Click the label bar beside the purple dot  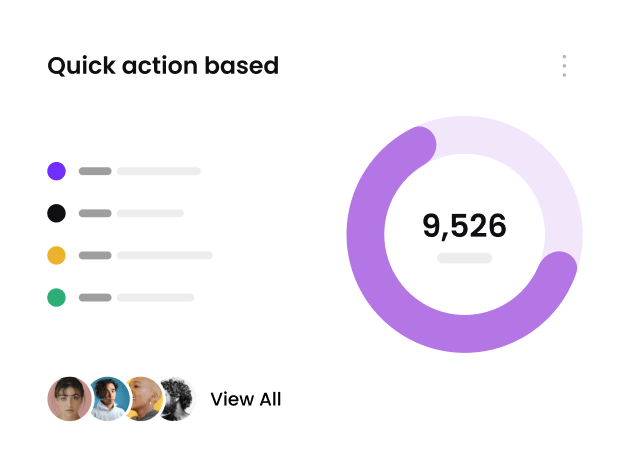(159, 171)
